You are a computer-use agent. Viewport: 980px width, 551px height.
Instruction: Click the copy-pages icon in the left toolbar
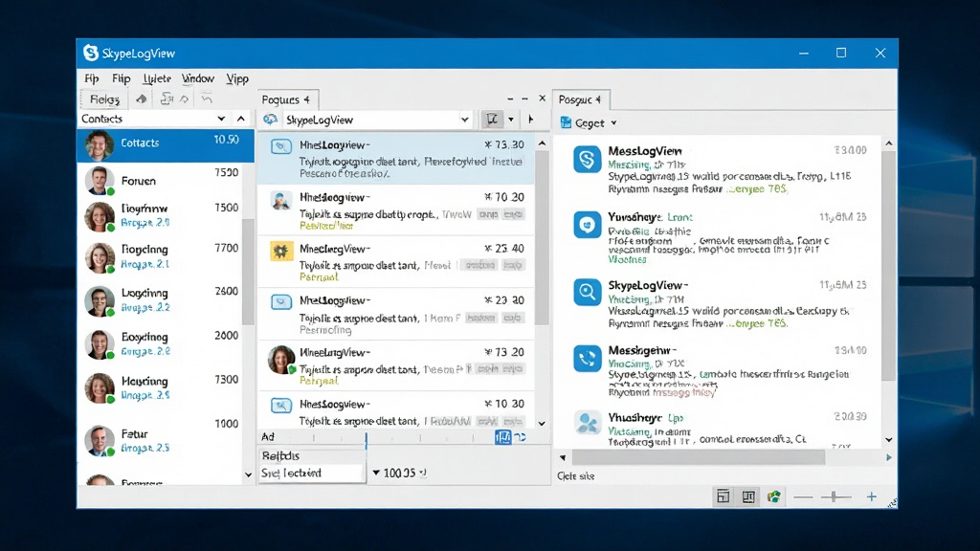pyautogui.click(x=167, y=99)
